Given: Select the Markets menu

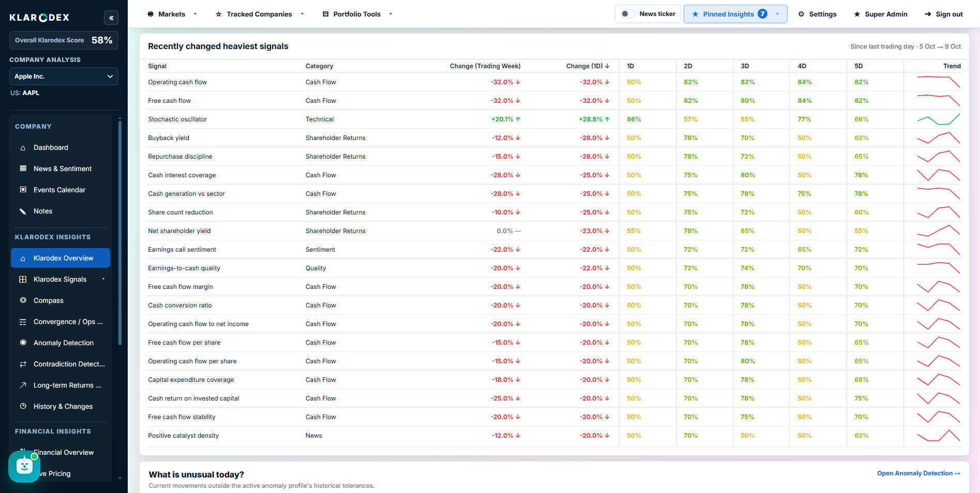Looking at the screenshot, I should (x=172, y=14).
